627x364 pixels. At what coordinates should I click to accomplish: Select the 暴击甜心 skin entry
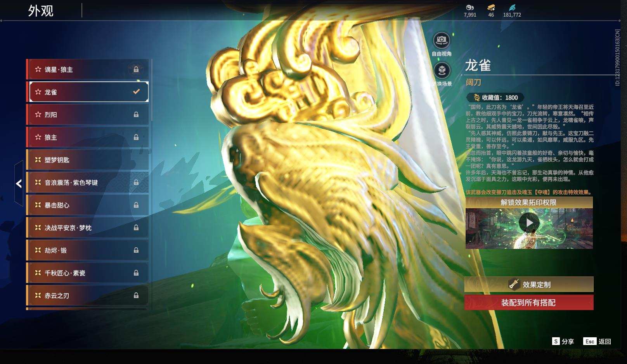click(x=88, y=205)
